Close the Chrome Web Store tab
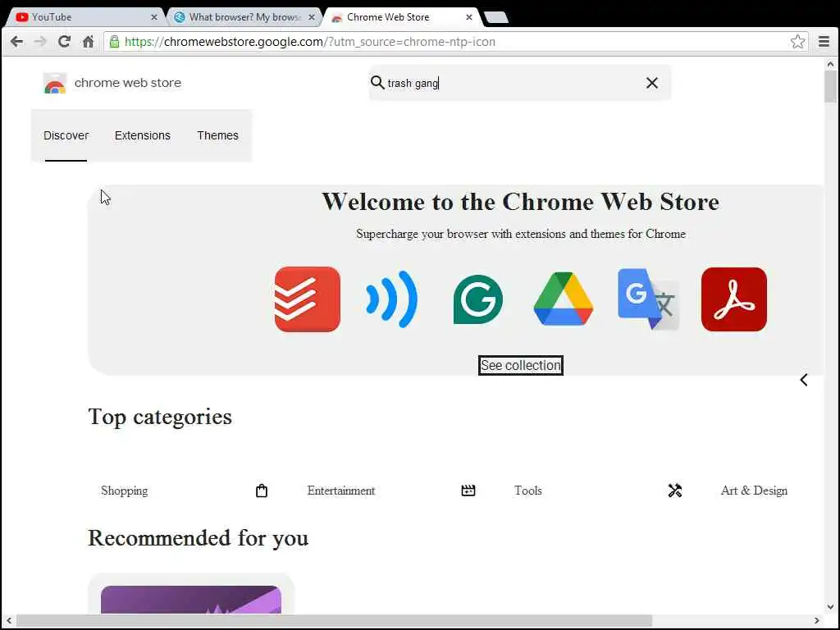Viewport: 840px width, 630px height. (x=468, y=17)
